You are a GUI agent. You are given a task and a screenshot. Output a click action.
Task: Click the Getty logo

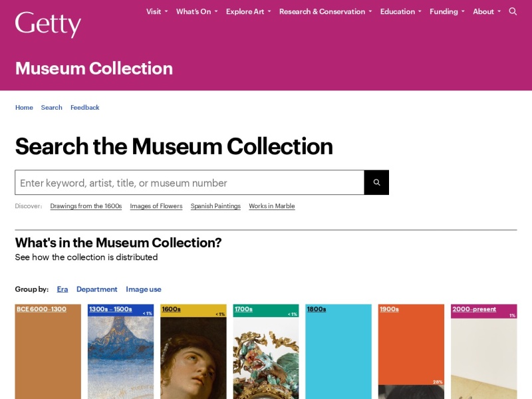[48, 24]
